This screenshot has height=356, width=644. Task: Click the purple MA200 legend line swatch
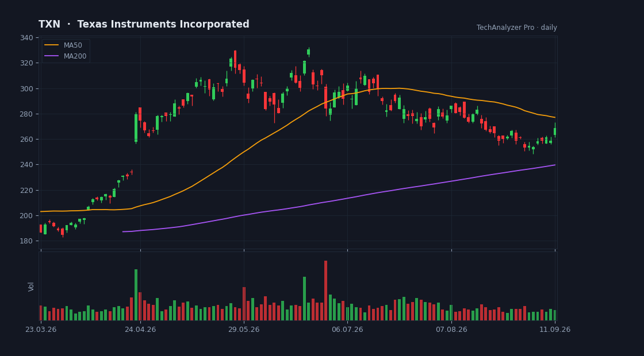(51, 56)
